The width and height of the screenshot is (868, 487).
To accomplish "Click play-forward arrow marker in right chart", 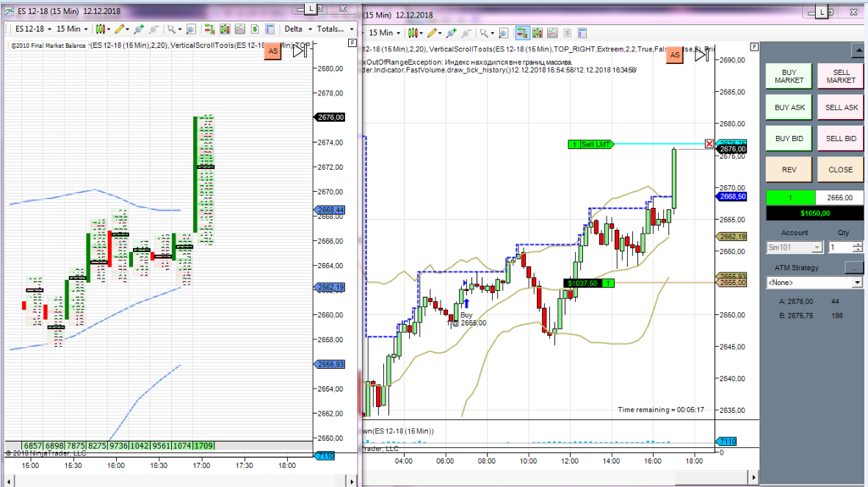I will point(701,54).
